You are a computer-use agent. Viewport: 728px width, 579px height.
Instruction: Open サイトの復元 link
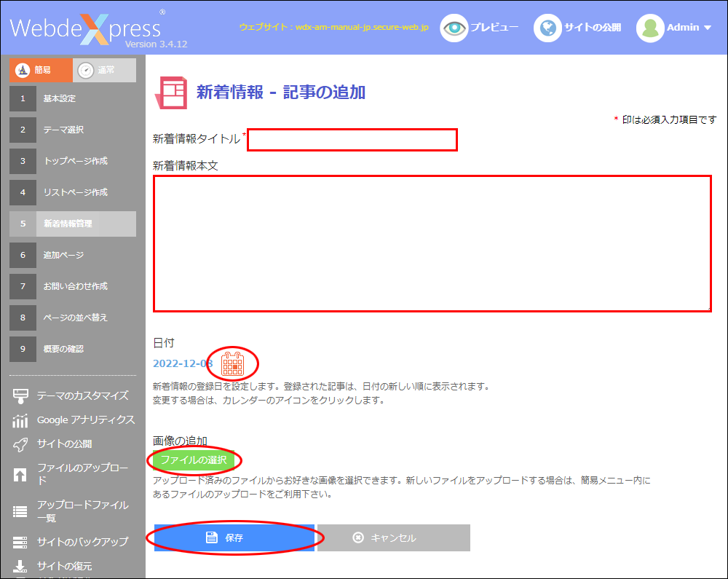[65, 566]
